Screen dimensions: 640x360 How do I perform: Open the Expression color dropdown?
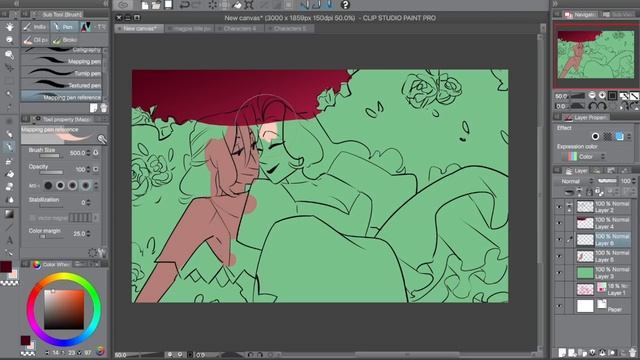584,157
